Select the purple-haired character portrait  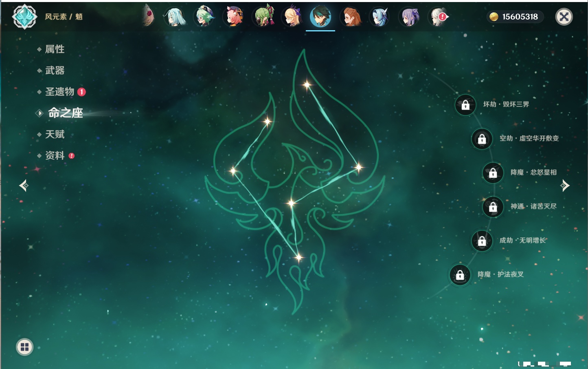click(x=410, y=17)
